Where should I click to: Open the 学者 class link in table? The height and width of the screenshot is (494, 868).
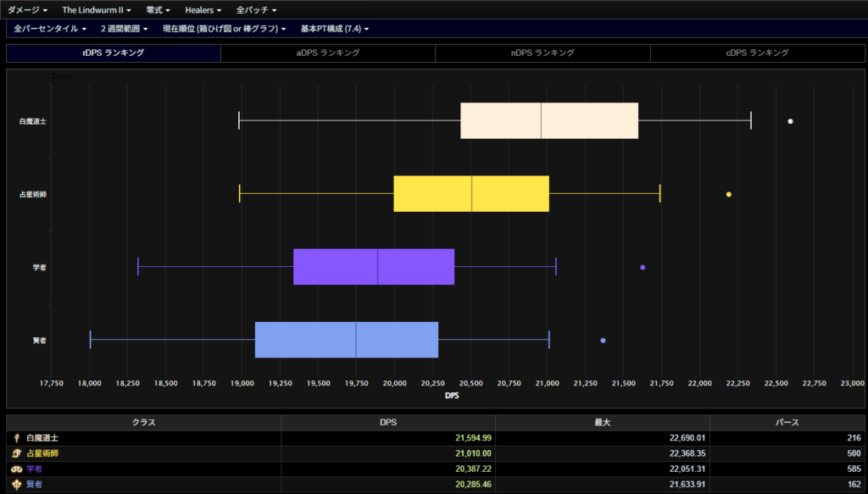[x=34, y=469]
